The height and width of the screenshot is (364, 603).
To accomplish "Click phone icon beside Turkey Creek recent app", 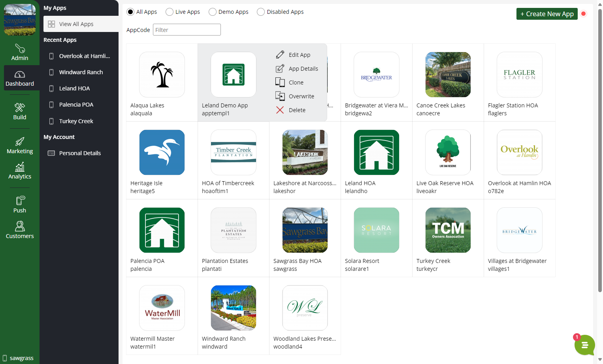I will tap(51, 121).
